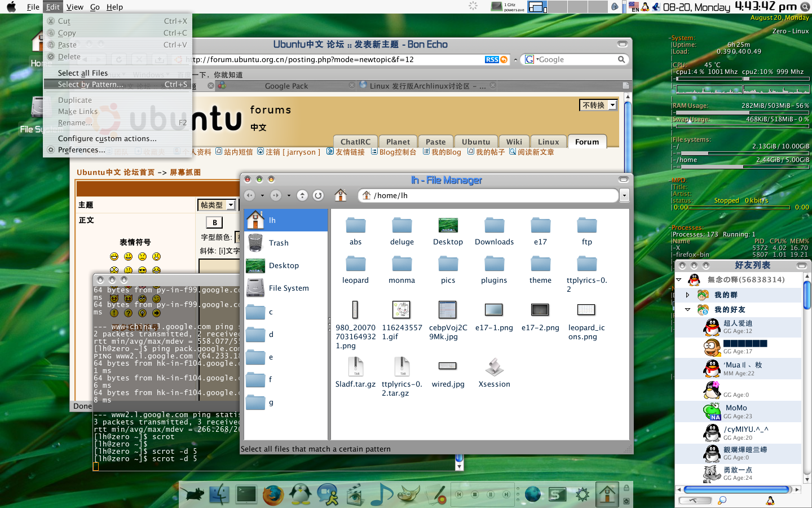This screenshot has width=812, height=508.
Task: Expand the 我的群 group
Action: tap(687, 295)
